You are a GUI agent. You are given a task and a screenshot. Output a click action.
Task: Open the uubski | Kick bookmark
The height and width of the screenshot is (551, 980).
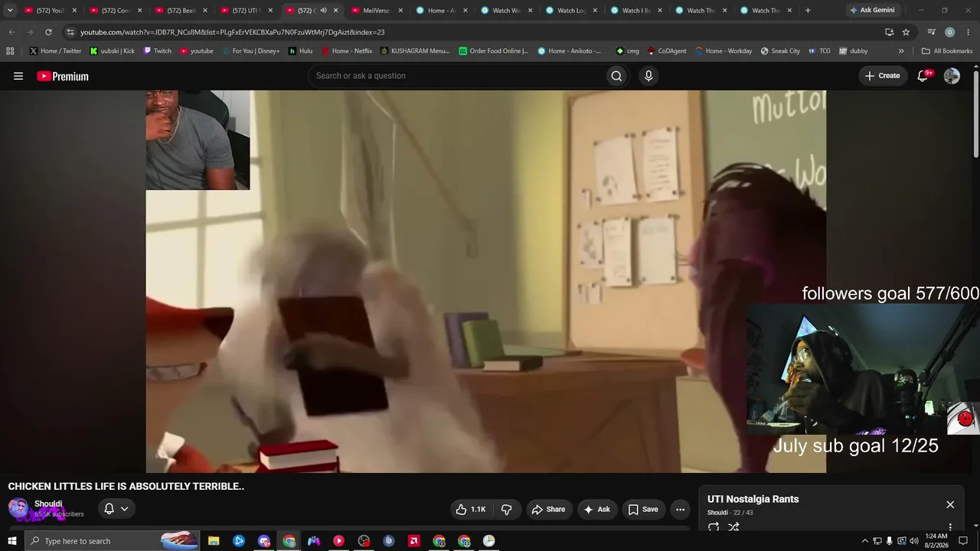[112, 51]
